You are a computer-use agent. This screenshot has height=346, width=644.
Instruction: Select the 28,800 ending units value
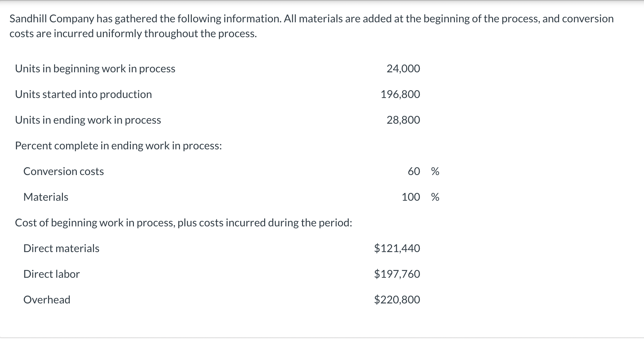click(403, 120)
